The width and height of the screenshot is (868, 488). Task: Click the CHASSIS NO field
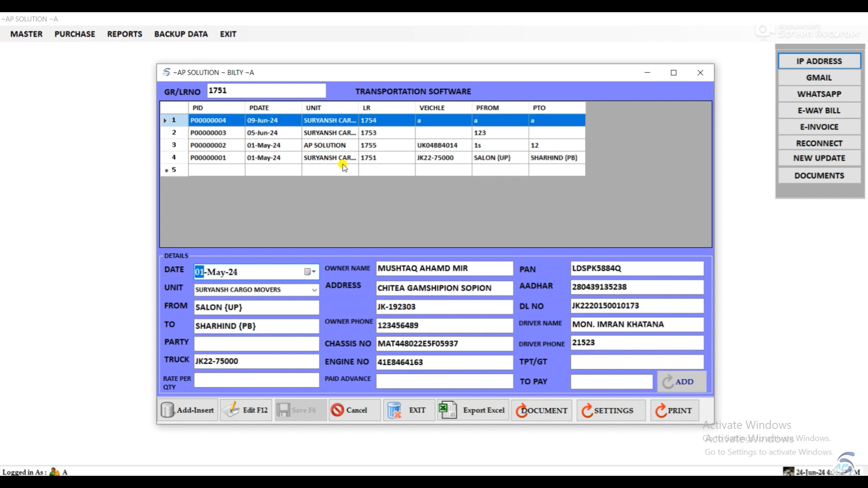(x=444, y=343)
